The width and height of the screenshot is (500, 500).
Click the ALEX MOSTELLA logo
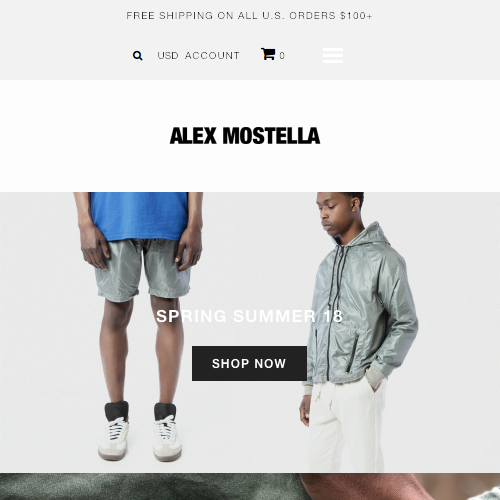coord(245,136)
